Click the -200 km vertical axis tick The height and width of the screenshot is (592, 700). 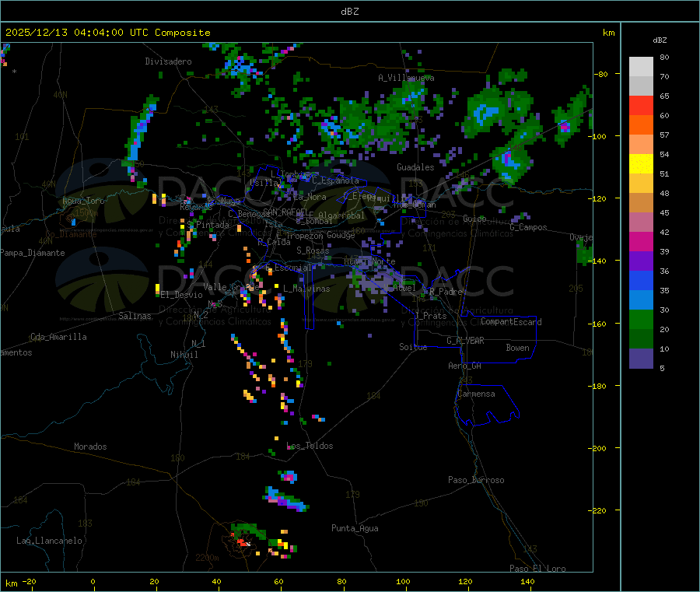[597, 448]
